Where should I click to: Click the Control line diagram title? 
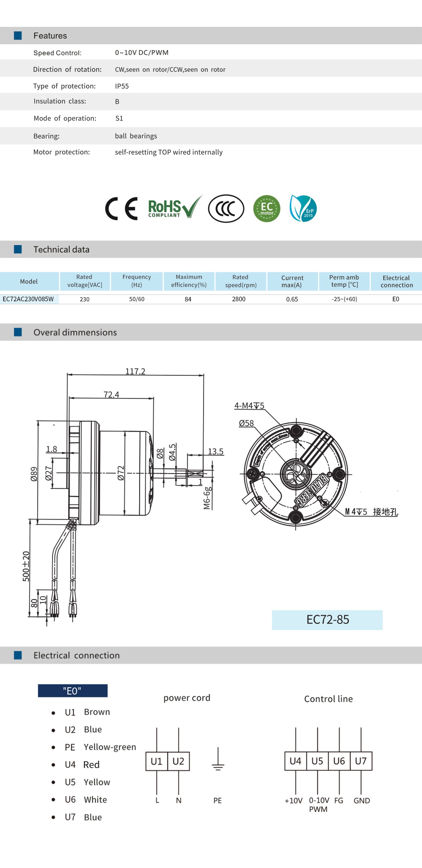(x=328, y=698)
